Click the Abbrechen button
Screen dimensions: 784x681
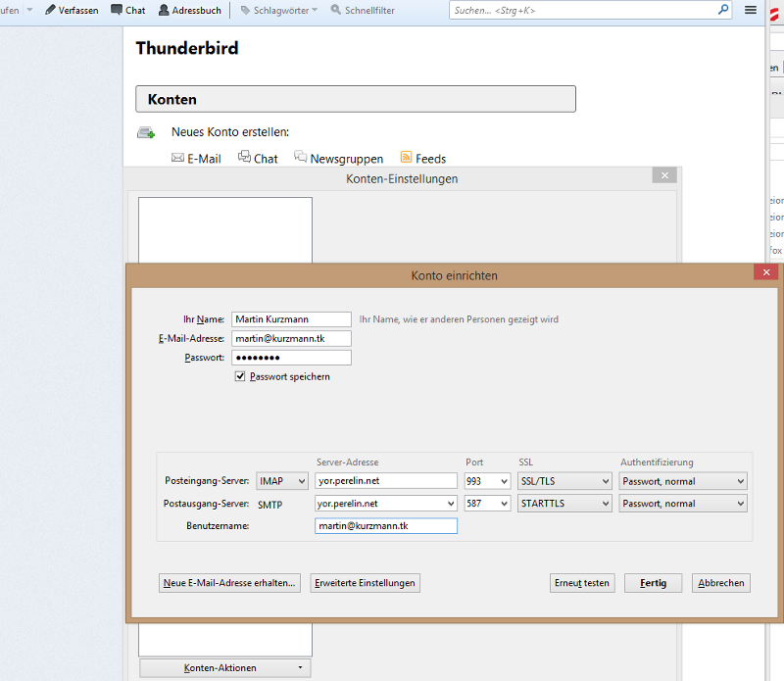721,583
